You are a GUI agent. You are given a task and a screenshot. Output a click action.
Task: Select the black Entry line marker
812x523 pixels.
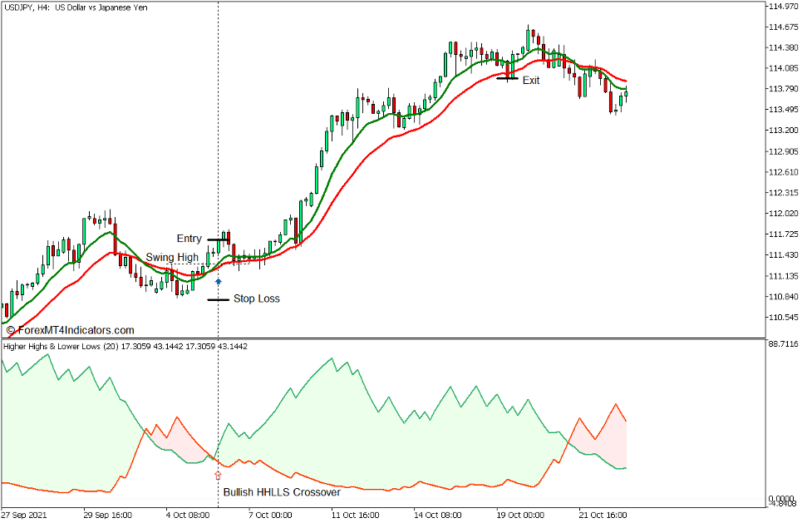point(219,239)
